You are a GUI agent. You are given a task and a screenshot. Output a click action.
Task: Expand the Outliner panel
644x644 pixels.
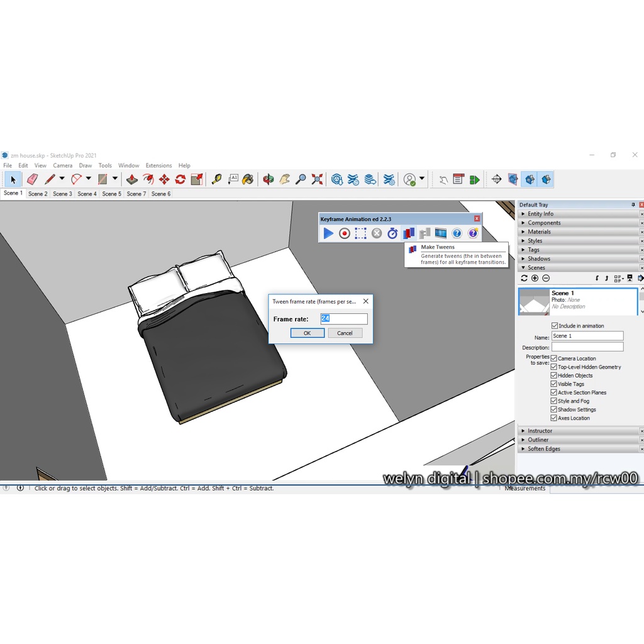538,440
